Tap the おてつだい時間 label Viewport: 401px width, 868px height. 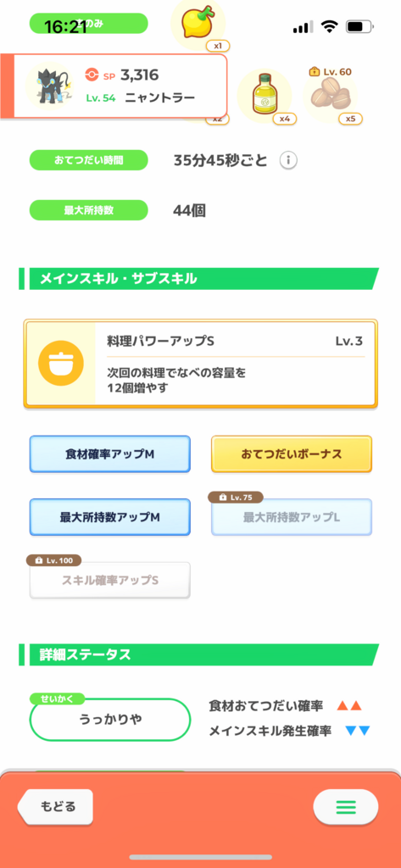click(x=89, y=161)
